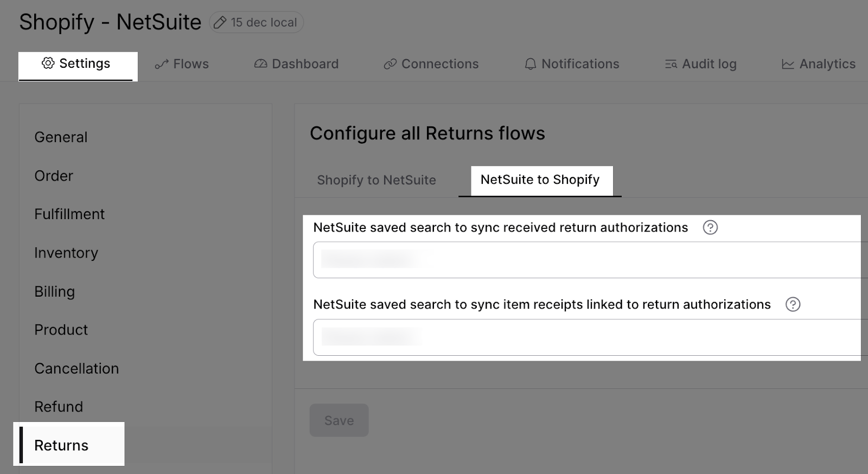Click the Settings gear icon

[x=48, y=63]
